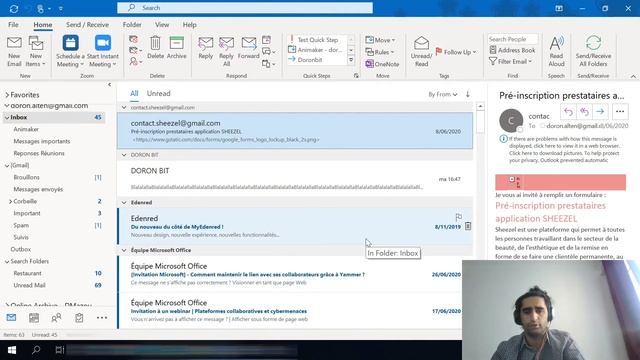Image resolution: width=640 pixels, height=360 pixels.
Task: Switch to the Mail view
Action: point(11,318)
